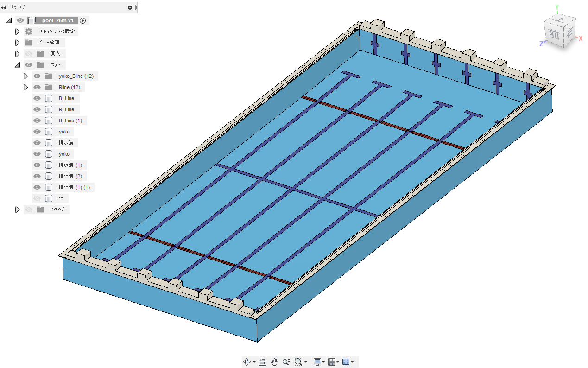Select the Orbit navigation tool
588x368 pixels.
247,362
